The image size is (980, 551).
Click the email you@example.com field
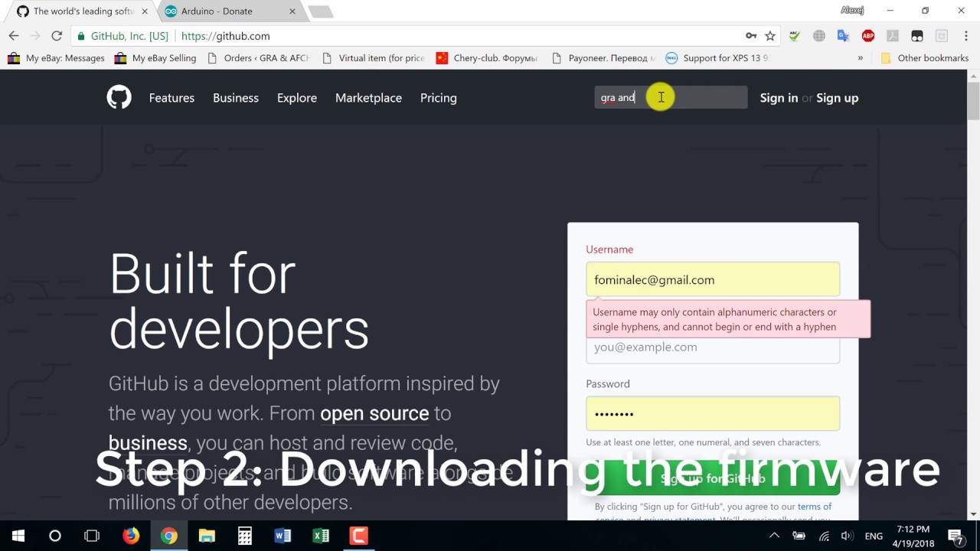pyautogui.click(x=713, y=349)
